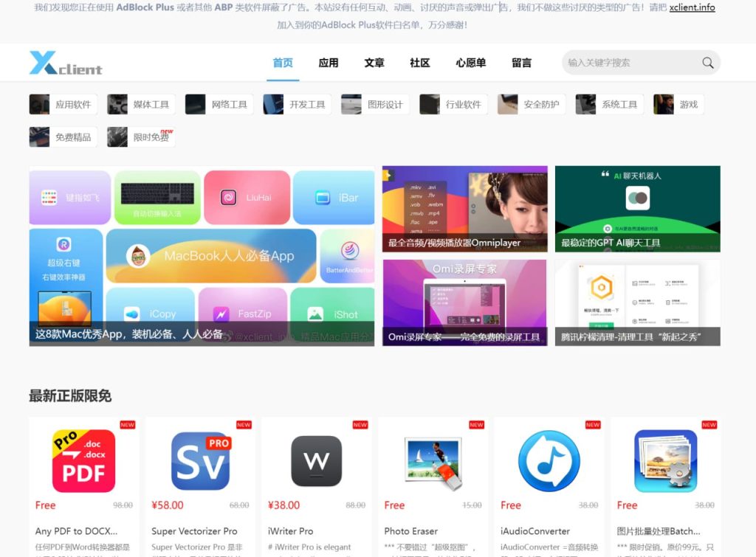Open the 文章 nav menu
756x557 pixels.
pos(374,63)
